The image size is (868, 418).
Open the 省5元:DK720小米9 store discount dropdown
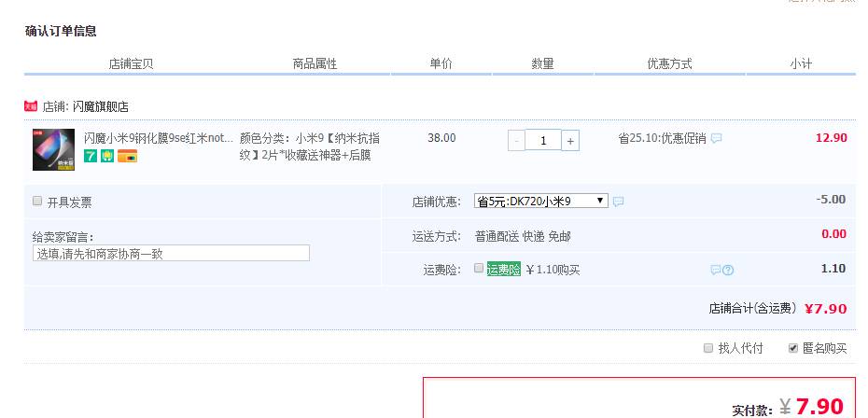click(x=540, y=201)
